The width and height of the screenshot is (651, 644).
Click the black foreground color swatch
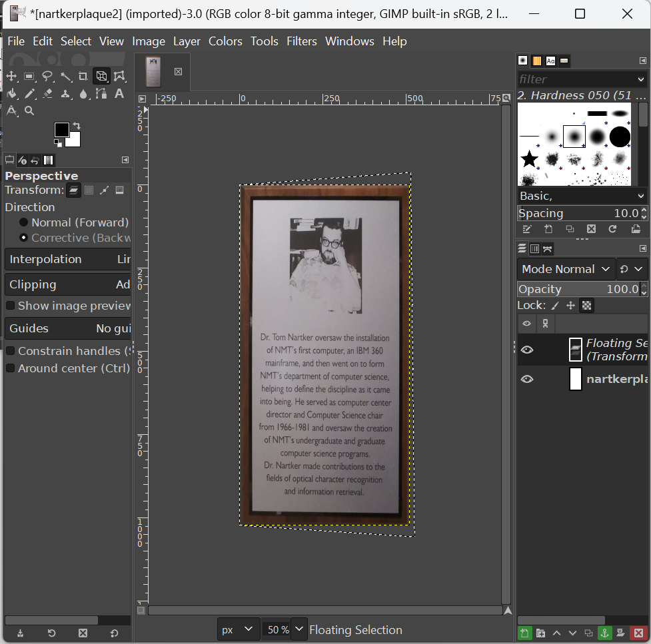point(61,130)
